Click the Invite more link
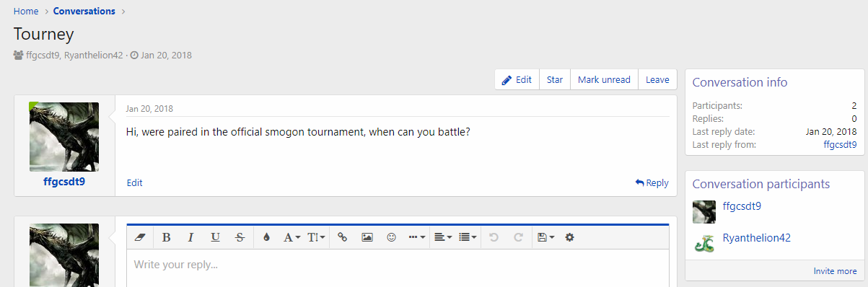 pyautogui.click(x=836, y=271)
